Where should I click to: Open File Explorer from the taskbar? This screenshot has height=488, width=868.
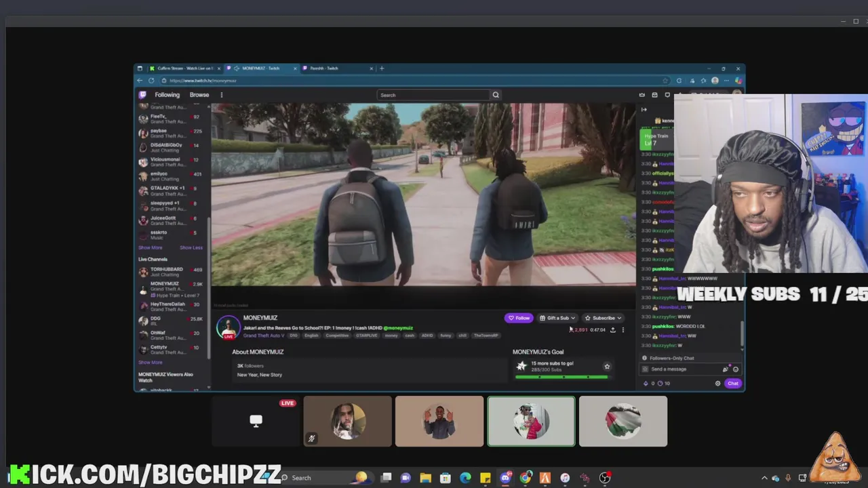pos(425,478)
